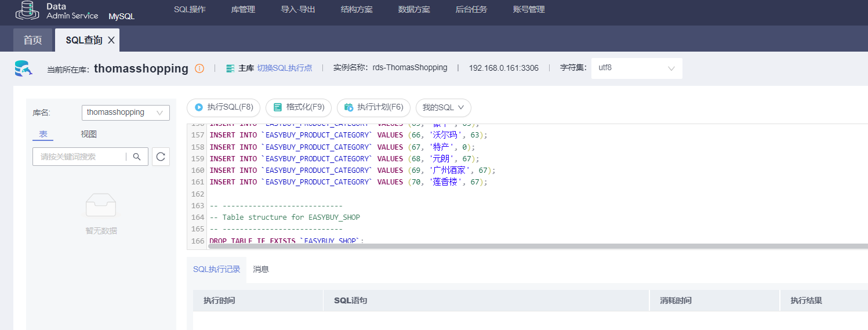
Task: Expand the 我的SQL dropdown
Action: [x=443, y=107]
